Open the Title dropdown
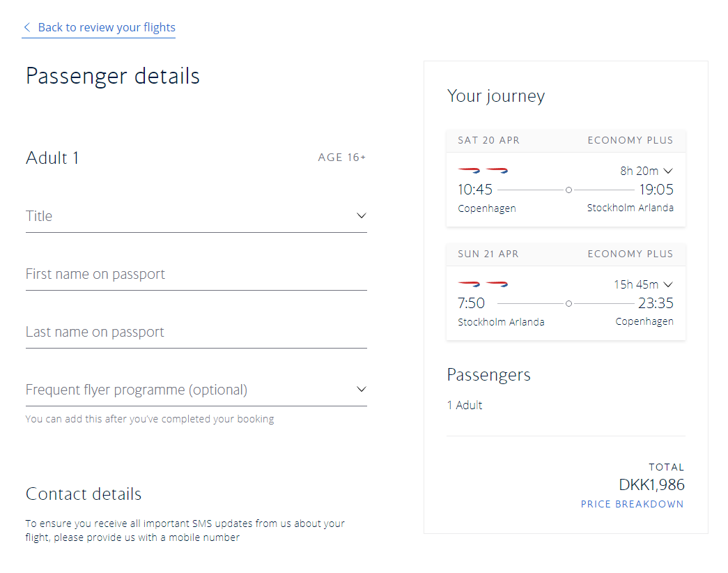This screenshot has height=573, width=728. pos(196,216)
